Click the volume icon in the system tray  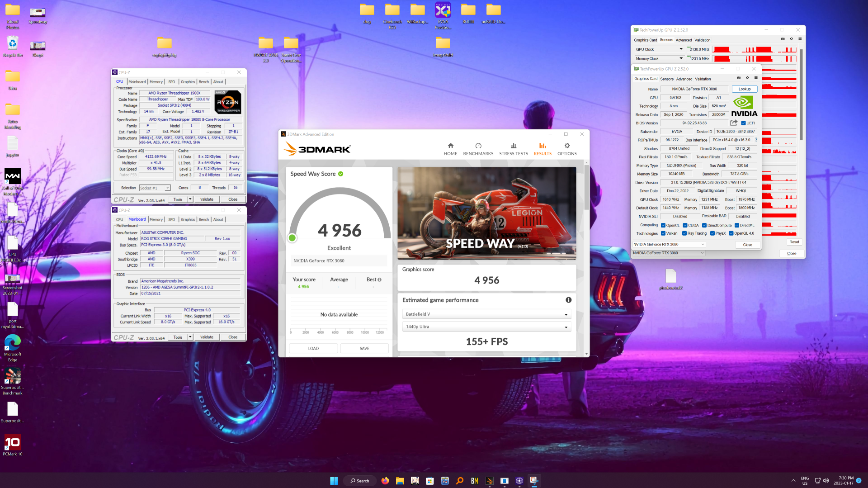[826, 481]
